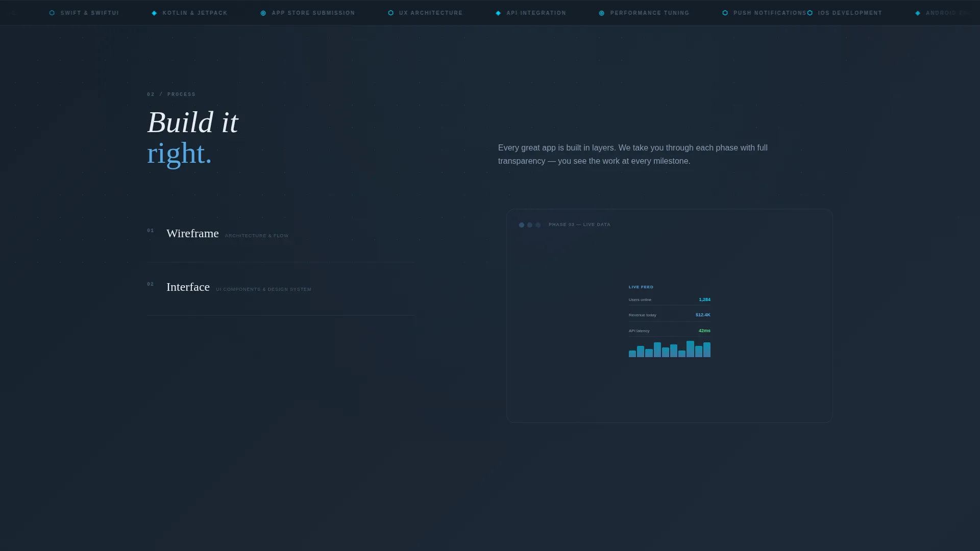This screenshot has width=980, height=551.
Task: Click the third window dot in the Phase 03 panel
Action: [x=538, y=225]
